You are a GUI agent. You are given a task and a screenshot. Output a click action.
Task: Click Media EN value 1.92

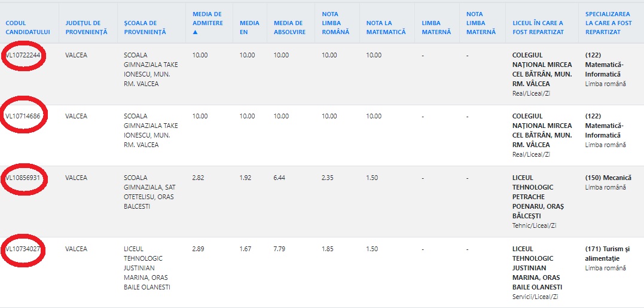[x=245, y=178]
